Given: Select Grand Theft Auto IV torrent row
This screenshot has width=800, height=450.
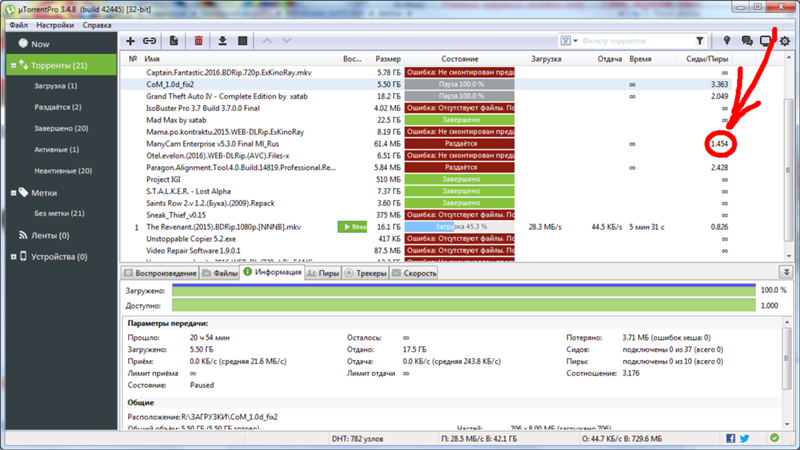Looking at the screenshot, I should pos(426,96).
